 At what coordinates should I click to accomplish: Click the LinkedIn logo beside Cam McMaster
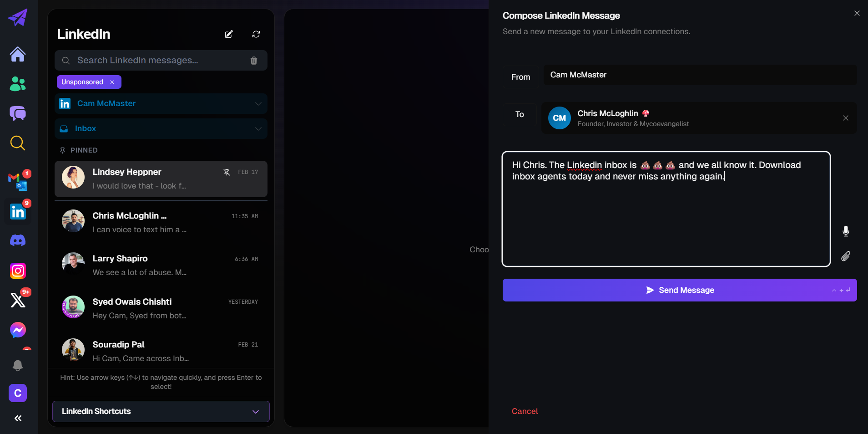pos(65,104)
